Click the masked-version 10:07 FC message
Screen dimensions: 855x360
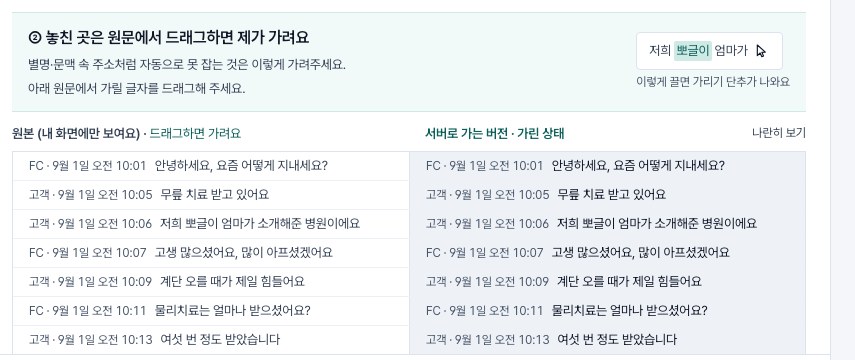point(607,253)
